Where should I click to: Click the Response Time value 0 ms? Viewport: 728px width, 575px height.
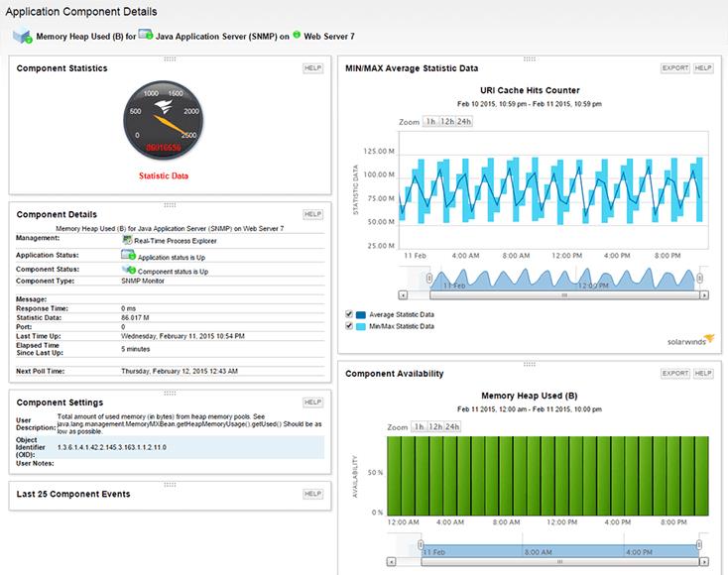129,308
